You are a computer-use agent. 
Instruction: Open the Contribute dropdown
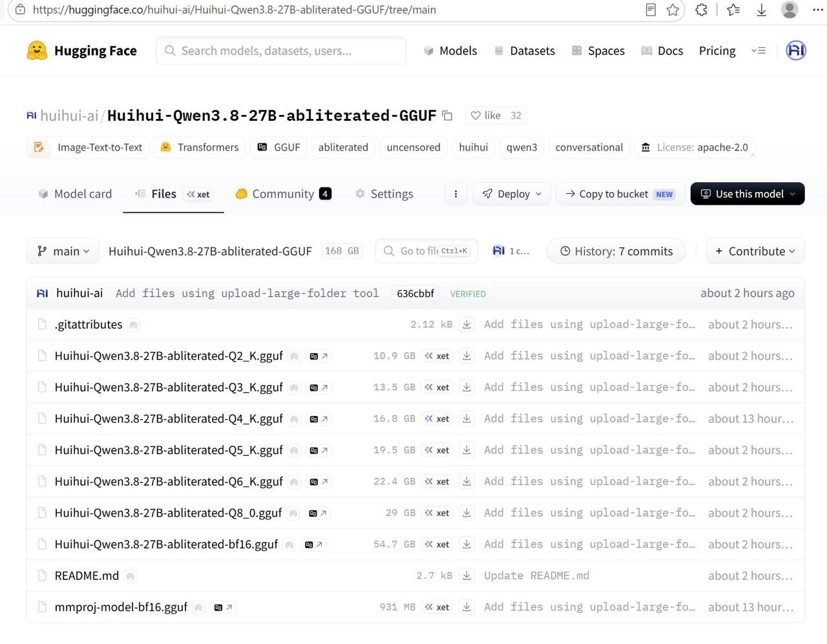coord(755,251)
